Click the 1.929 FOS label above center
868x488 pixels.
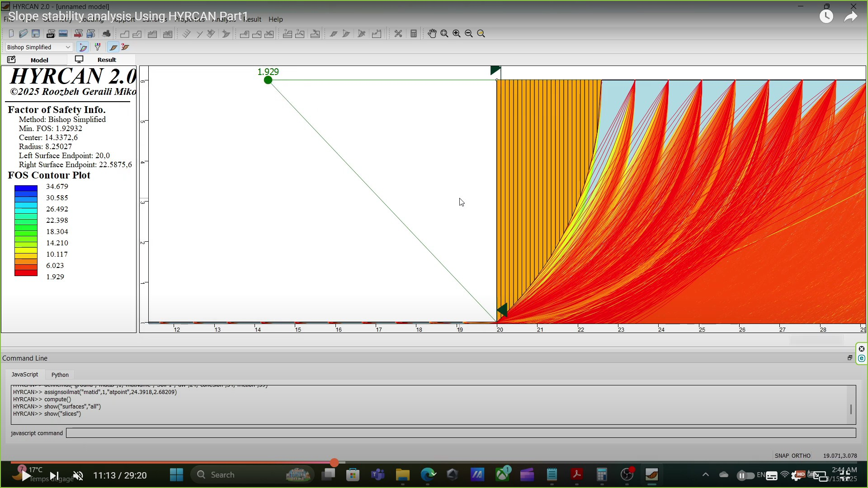click(268, 72)
